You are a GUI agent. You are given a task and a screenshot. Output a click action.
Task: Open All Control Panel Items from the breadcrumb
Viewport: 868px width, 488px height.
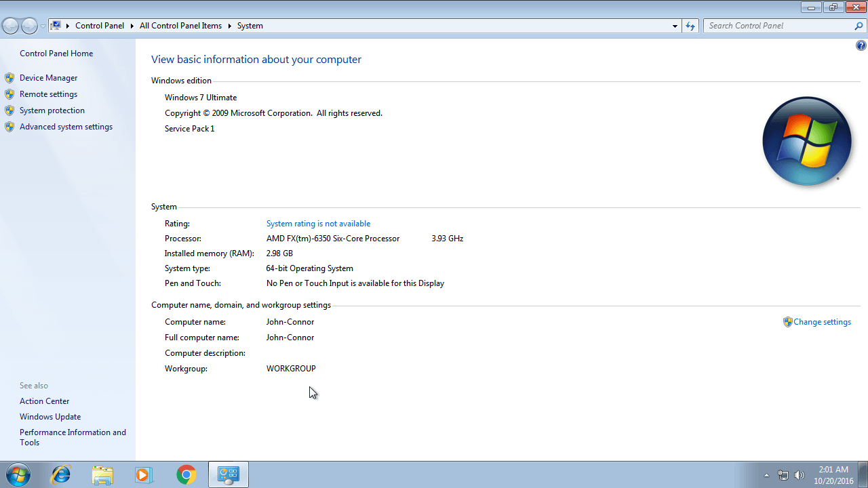tap(180, 25)
